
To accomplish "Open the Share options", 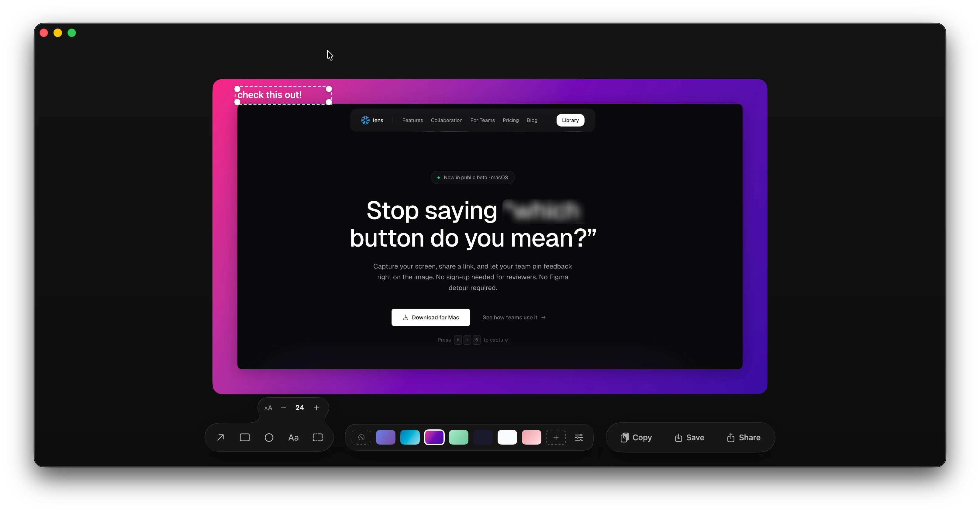I will point(744,438).
